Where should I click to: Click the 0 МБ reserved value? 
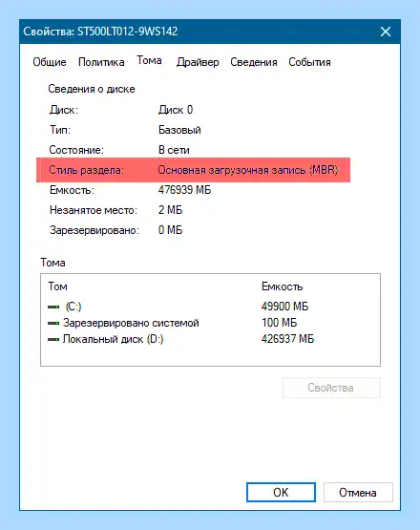pos(170,230)
